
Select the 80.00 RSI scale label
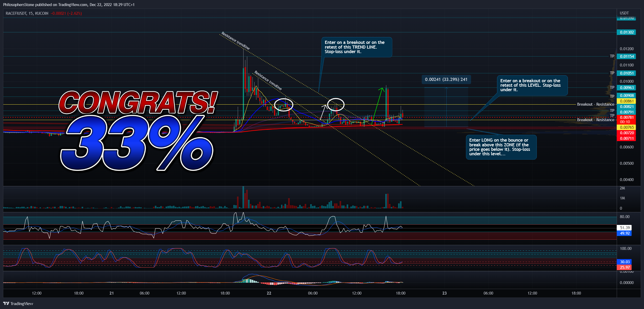(x=625, y=217)
